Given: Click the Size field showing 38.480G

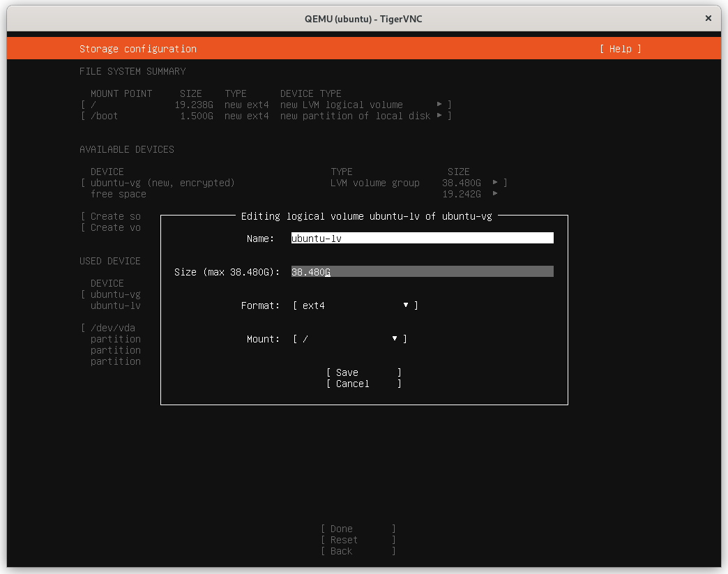Looking at the screenshot, I should click(x=421, y=271).
